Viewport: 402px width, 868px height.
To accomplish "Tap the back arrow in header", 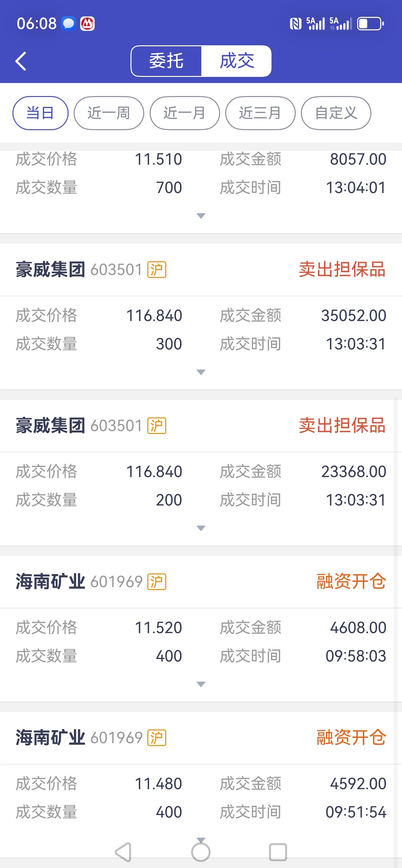I will pyautogui.click(x=21, y=61).
